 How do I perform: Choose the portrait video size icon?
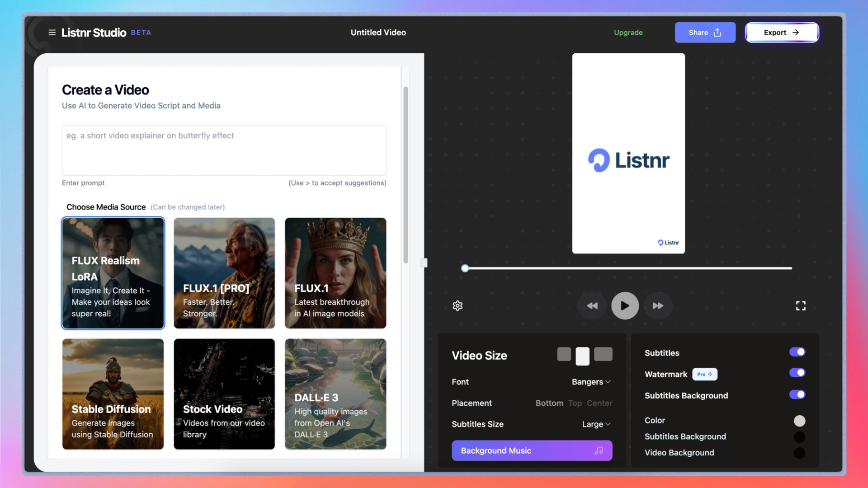(x=582, y=356)
